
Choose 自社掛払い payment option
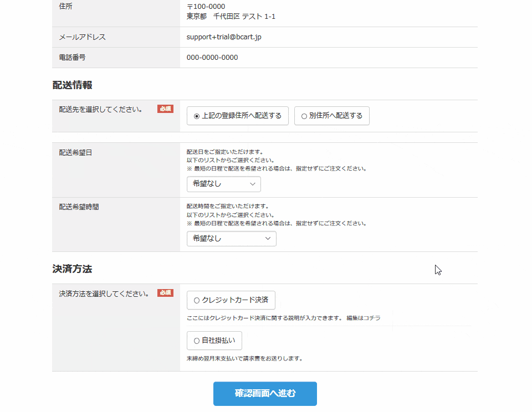click(x=214, y=341)
